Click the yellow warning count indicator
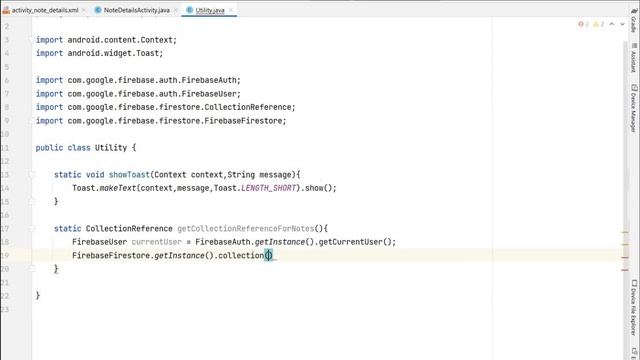Screen dimensions: 640x360 [x=598, y=24]
